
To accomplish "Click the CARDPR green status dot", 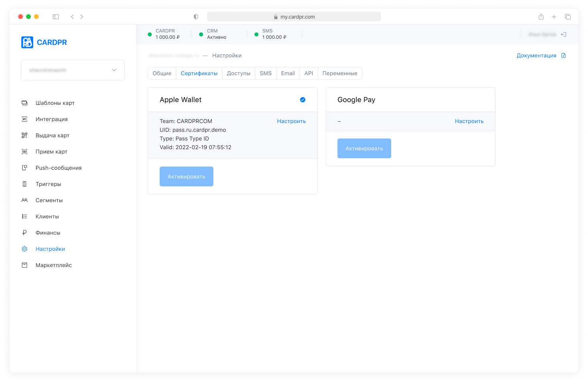I will pos(150,34).
